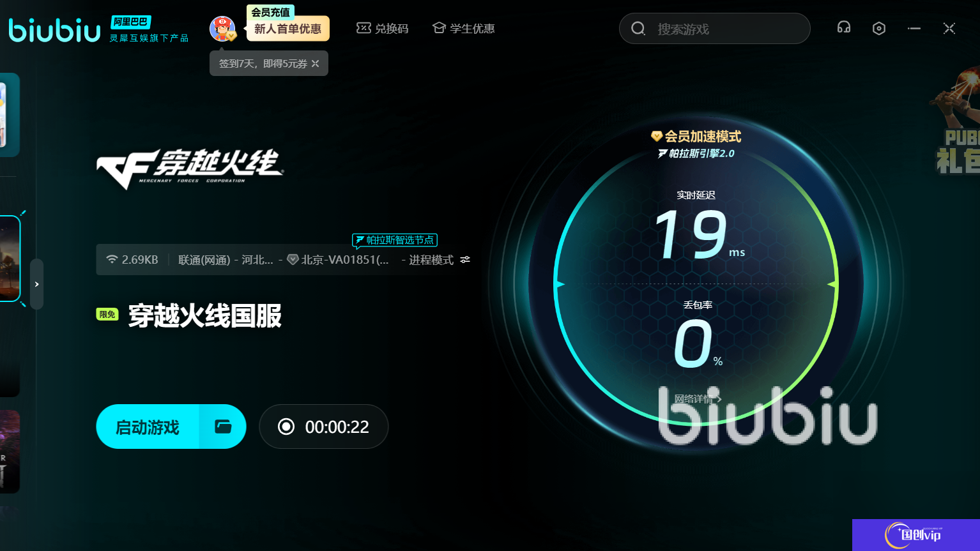Click the CrossFire 穿越火线 logo
The height and width of the screenshot is (551, 980).
(190, 169)
